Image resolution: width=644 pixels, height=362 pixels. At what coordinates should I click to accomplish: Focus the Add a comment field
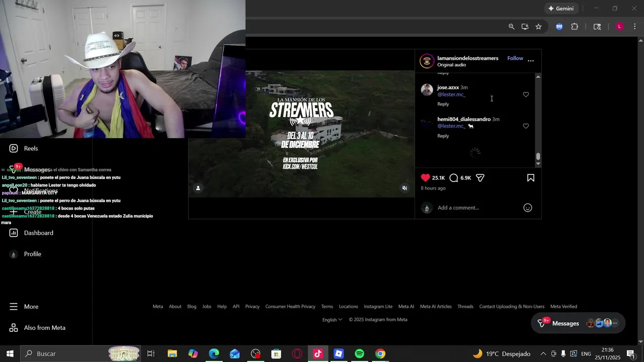pyautogui.click(x=478, y=208)
